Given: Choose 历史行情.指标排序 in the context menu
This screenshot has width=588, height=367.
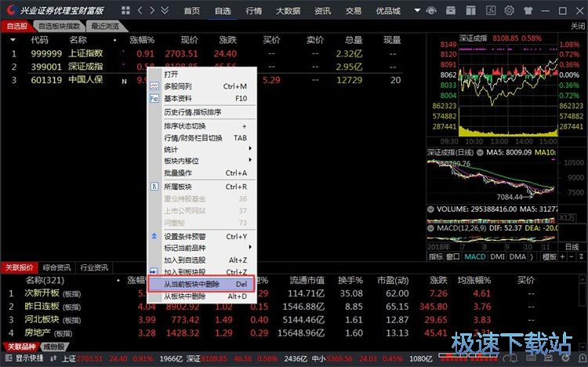Looking at the screenshot, I should 202,112.
